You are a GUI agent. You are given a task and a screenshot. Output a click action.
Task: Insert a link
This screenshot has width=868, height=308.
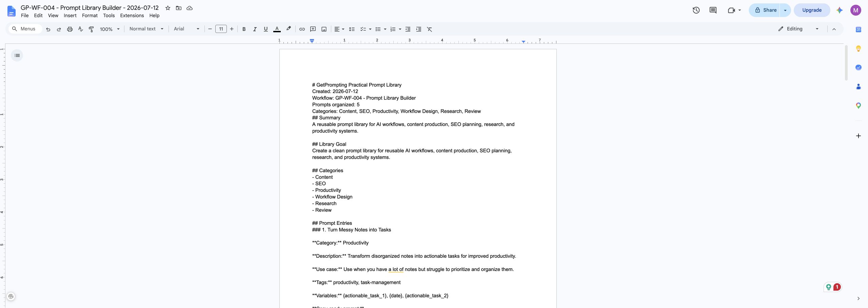tap(302, 29)
